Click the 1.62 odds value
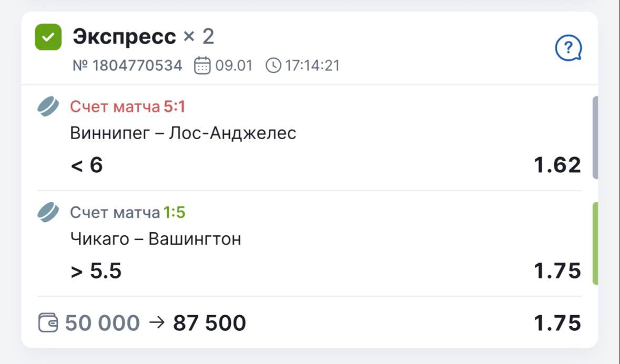The image size is (620, 364). point(557,165)
